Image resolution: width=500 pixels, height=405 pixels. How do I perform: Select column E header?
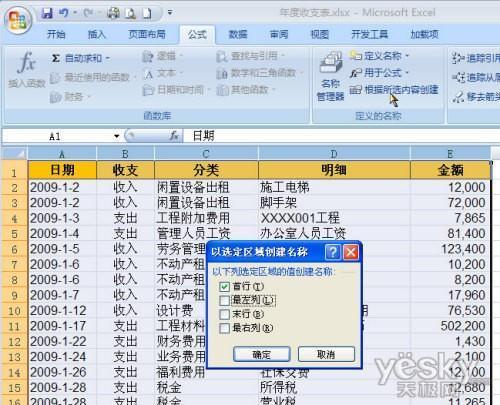point(450,154)
